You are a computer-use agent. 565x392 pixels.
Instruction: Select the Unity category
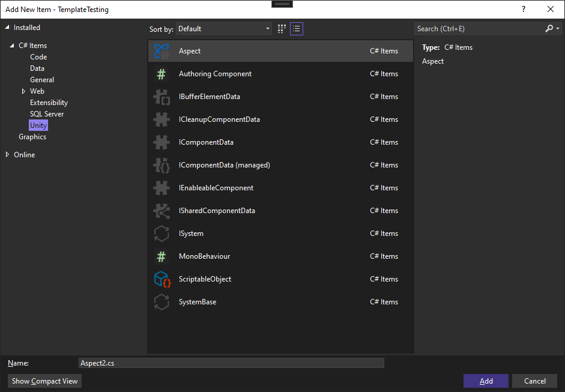click(x=38, y=125)
